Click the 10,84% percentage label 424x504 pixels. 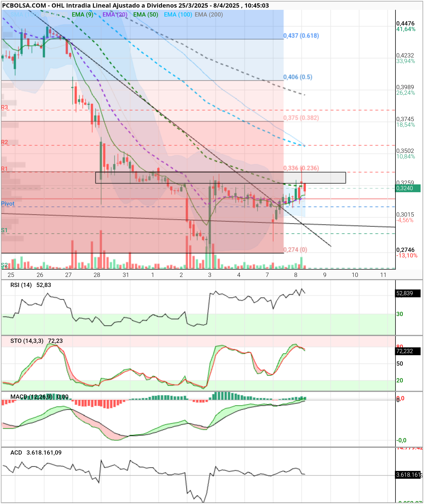406,156
